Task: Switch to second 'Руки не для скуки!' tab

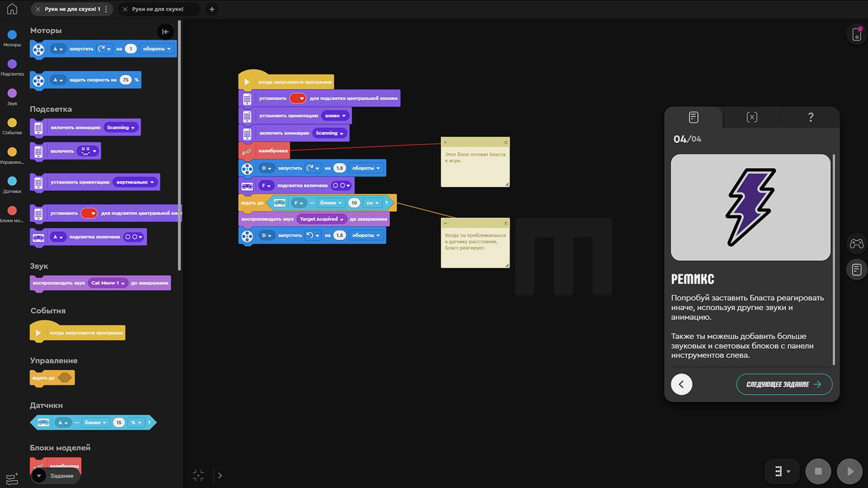Action: coord(158,9)
